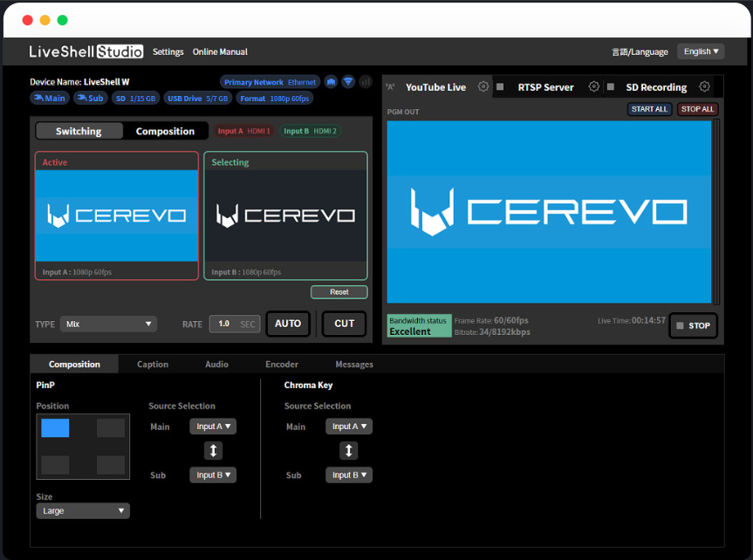Click the START ALL button

click(649, 109)
